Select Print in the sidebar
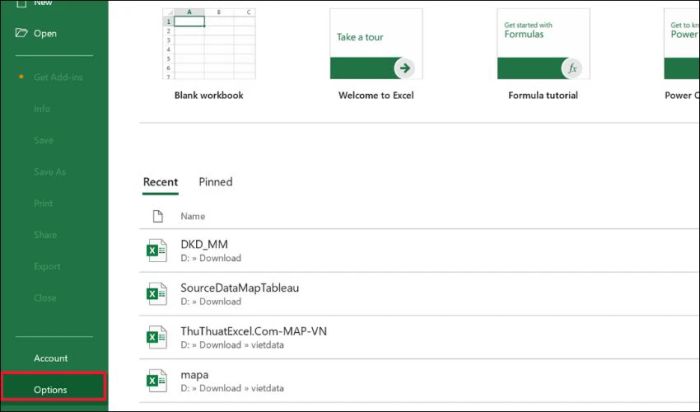The height and width of the screenshot is (412, 700). [x=43, y=204]
